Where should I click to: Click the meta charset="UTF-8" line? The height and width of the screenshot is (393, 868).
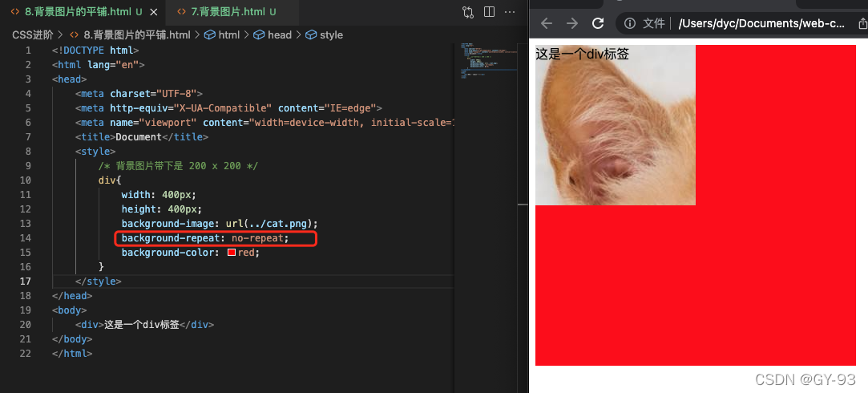pyautogui.click(x=139, y=94)
